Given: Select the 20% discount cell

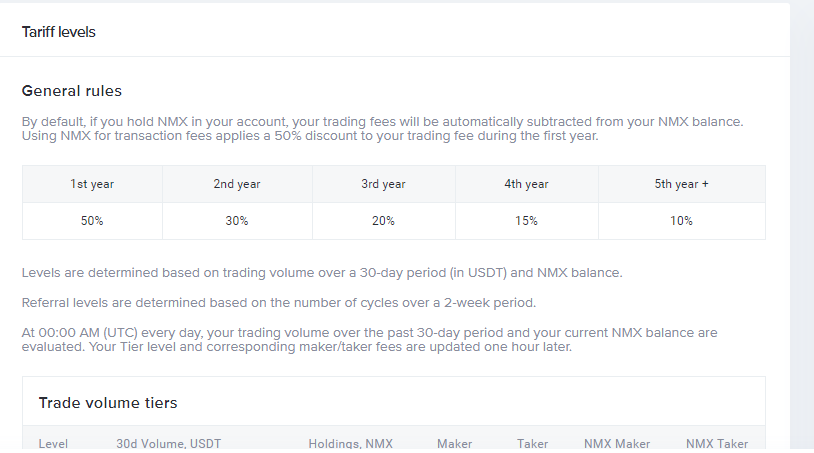Looking at the screenshot, I should [x=383, y=221].
